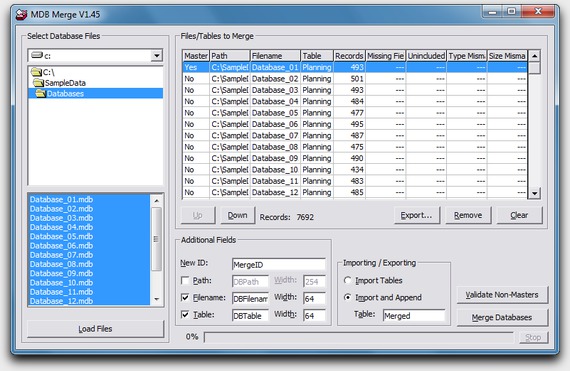The width and height of the screenshot is (570, 371).
Task: Select the C:\ folder icon in directory tree
Action: (37, 72)
